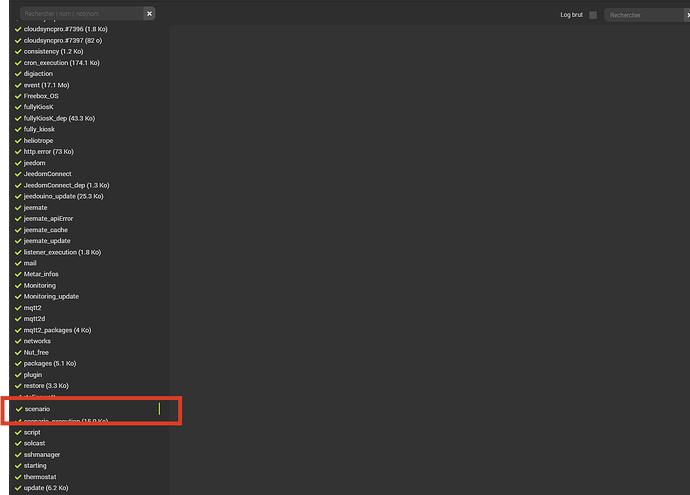Select the plain jeedom log

click(34, 163)
